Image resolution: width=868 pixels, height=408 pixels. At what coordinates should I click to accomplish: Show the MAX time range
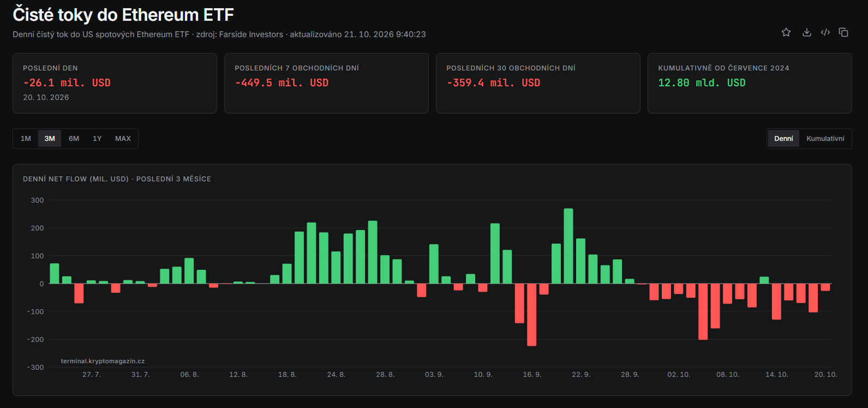tap(123, 139)
